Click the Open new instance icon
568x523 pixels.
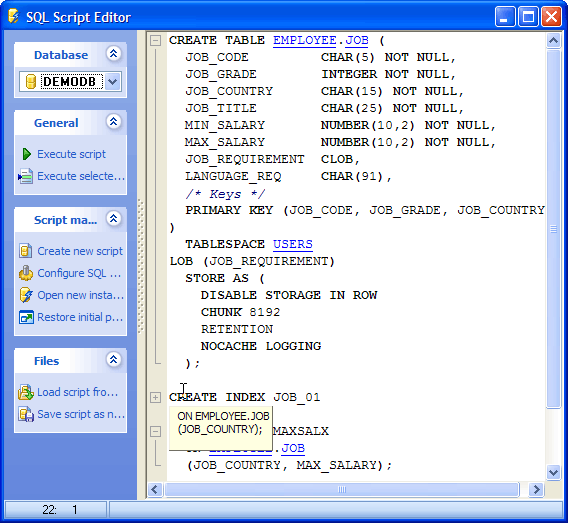[26, 295]
